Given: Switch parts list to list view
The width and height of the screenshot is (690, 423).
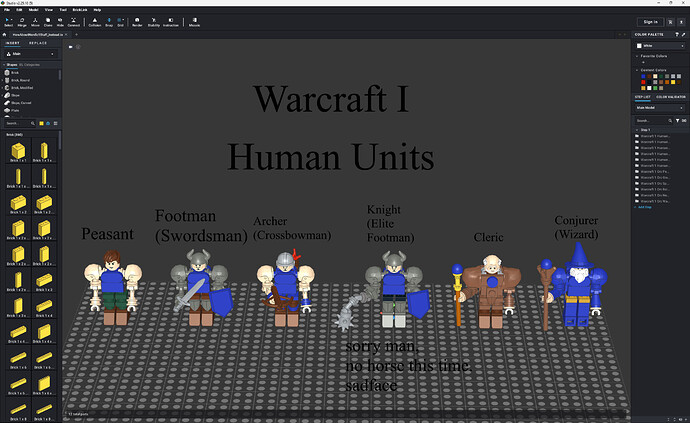Looking at the screenshot, I should click(x=55, y=124).
